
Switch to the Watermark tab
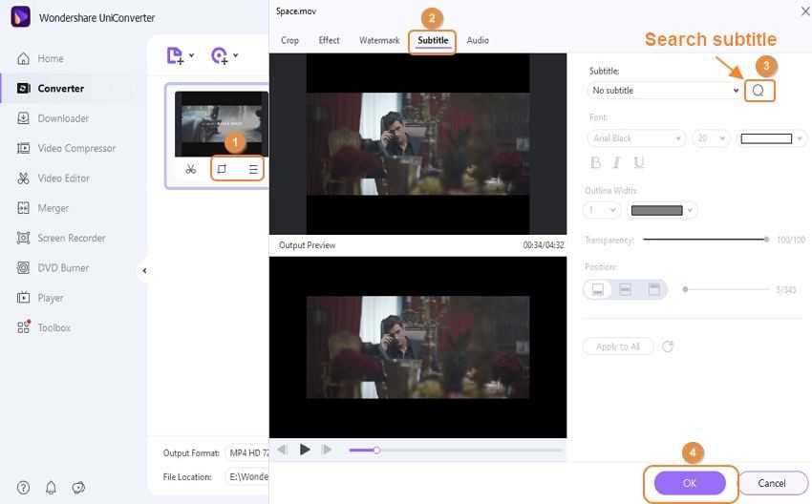point(379,41)
